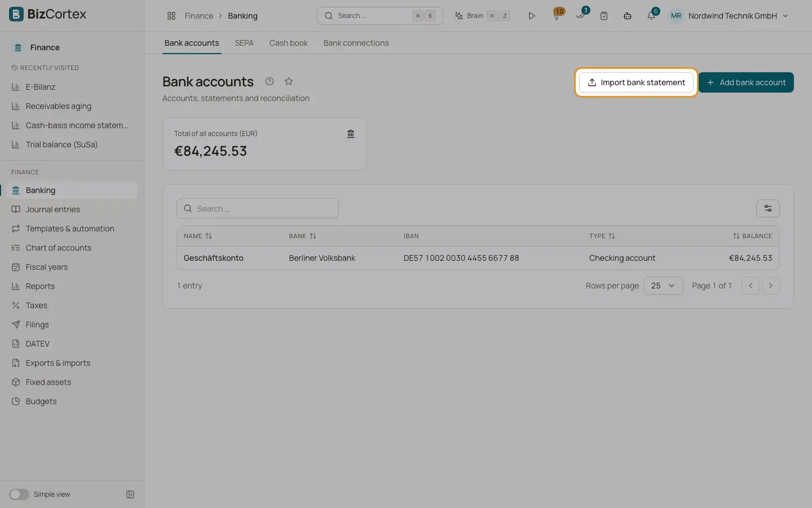812x508 pixels.
Task: Switch to the Bank connections tab
Action: pyautogui.click(x=356, y=43)
